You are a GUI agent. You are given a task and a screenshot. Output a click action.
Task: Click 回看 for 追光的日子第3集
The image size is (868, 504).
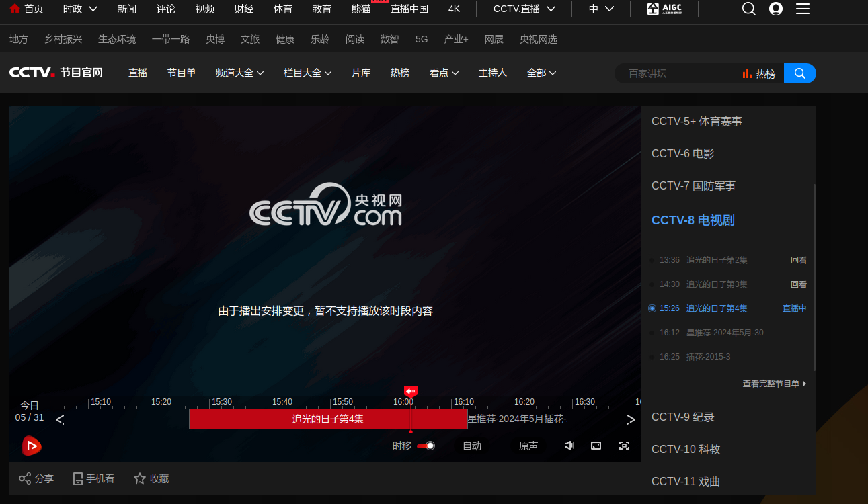[x=799, y=284]
